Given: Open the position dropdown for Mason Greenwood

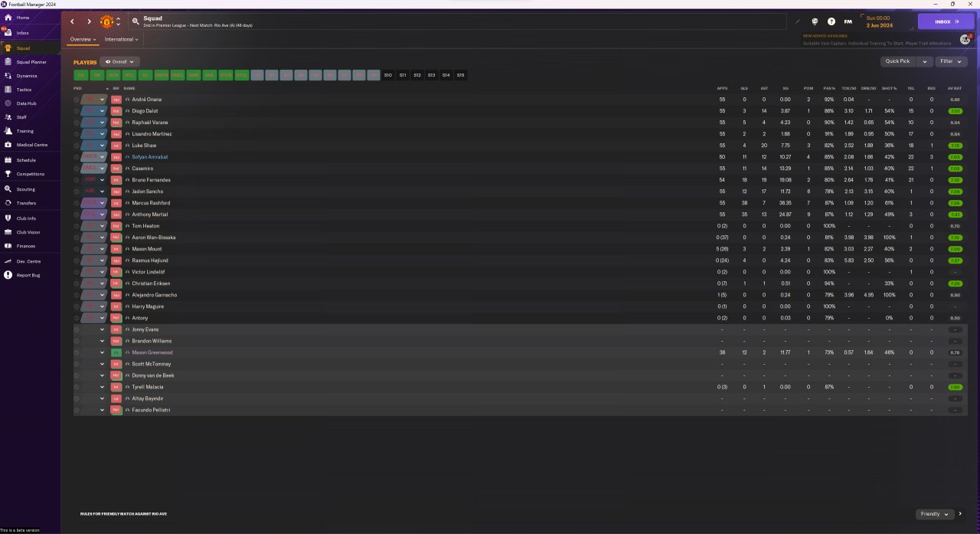Looking at the screenshot, I should coord(102,352).
